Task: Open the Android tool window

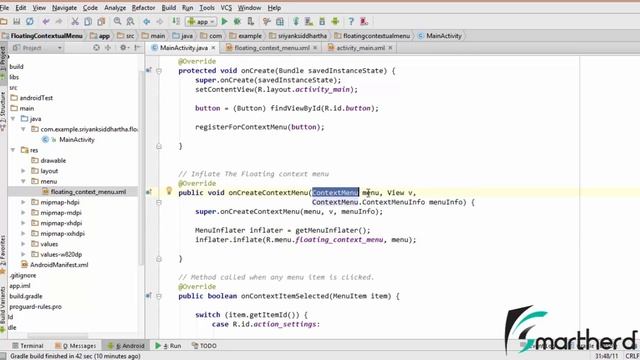Action: [126, 345]
